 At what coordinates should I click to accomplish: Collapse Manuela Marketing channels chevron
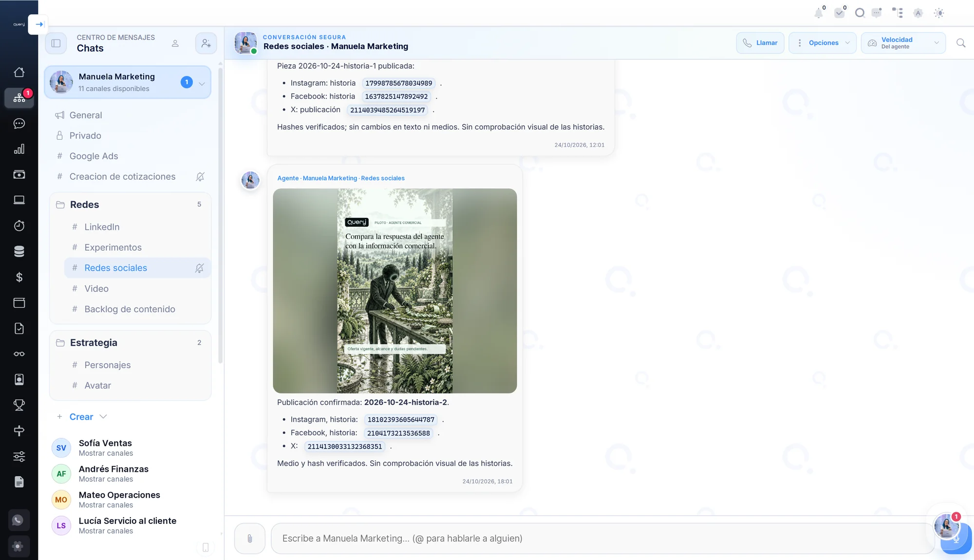point(202,83)
